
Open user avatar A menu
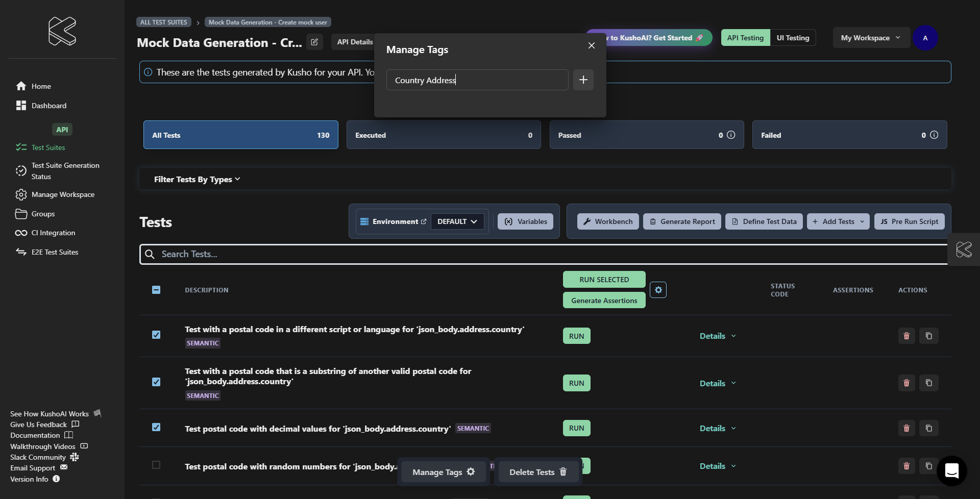coord(925,38)
